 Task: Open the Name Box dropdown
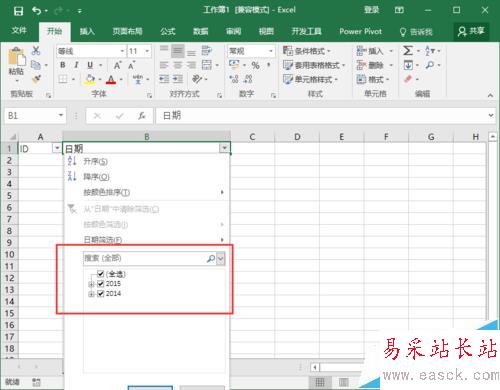click(61, 115)
